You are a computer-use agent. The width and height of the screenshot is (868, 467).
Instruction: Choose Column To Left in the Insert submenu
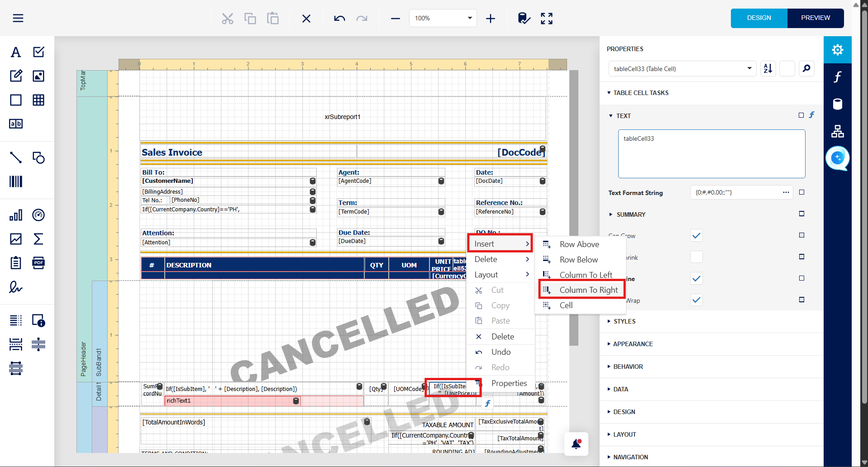(581, 275)
